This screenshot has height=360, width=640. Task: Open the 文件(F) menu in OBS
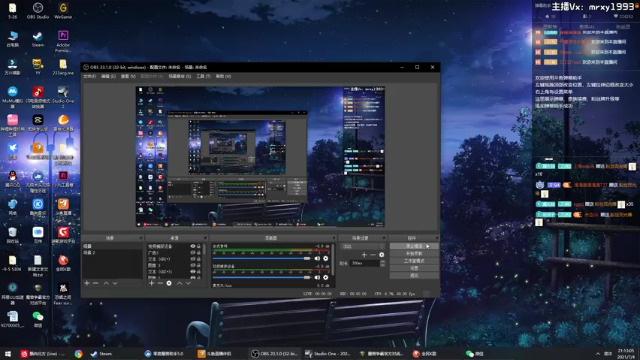tap(89, 76)
